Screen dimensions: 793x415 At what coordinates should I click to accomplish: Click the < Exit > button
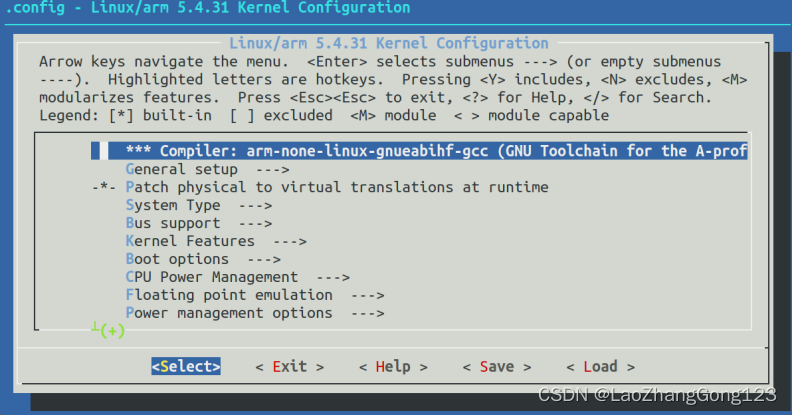[x=290, y=366]
